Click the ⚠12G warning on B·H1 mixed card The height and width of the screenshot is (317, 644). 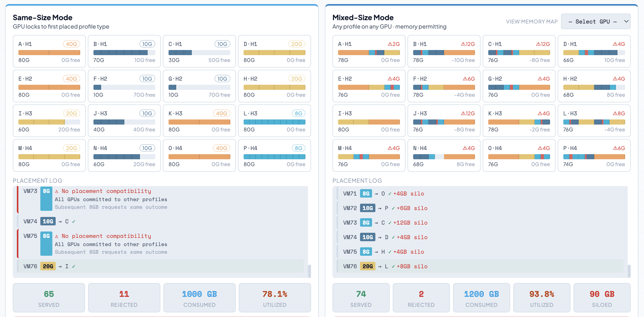(x=468, y=44)
